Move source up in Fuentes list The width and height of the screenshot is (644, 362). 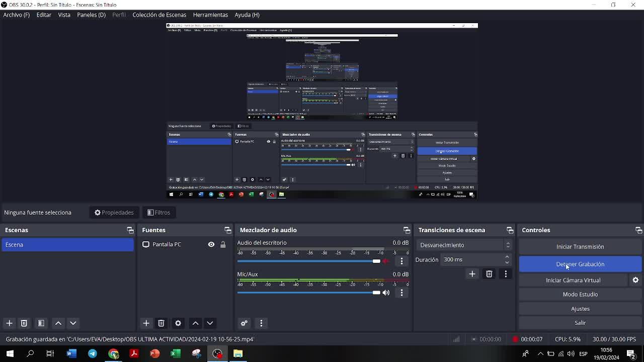pos(195,323)
